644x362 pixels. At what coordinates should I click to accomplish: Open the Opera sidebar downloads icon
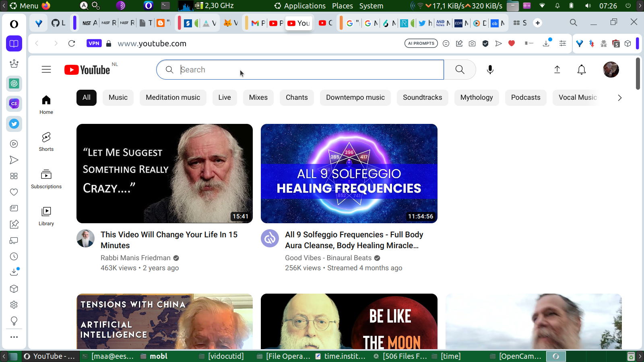click(14, 272)
